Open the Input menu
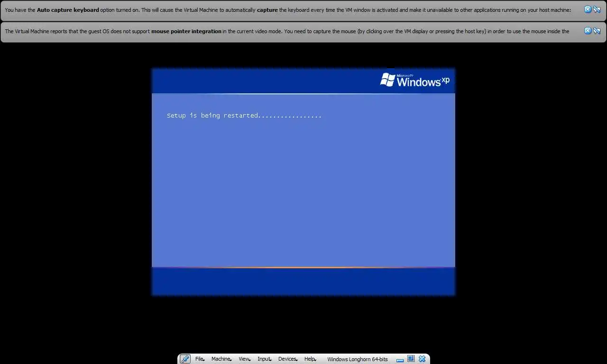This screenshot has height=364, width=607. 265,359
